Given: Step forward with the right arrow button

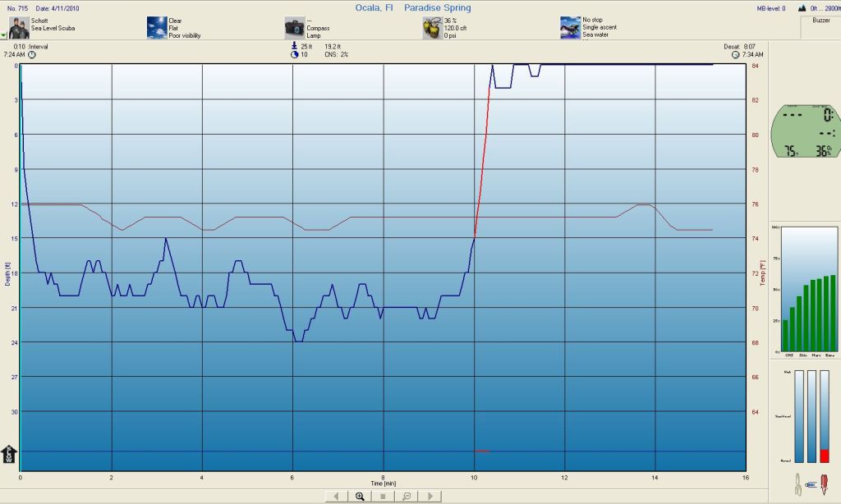Looking at the screenshot, I should [x=430, y=497].
